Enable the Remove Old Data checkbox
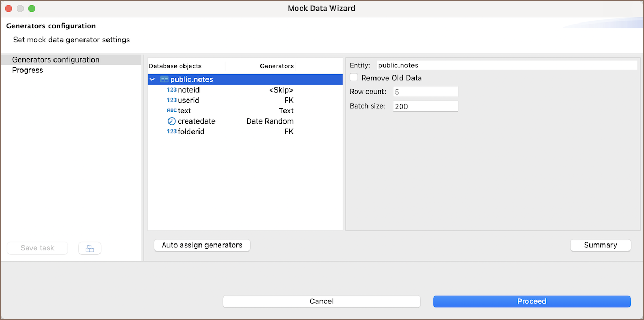 click(354, 78)
